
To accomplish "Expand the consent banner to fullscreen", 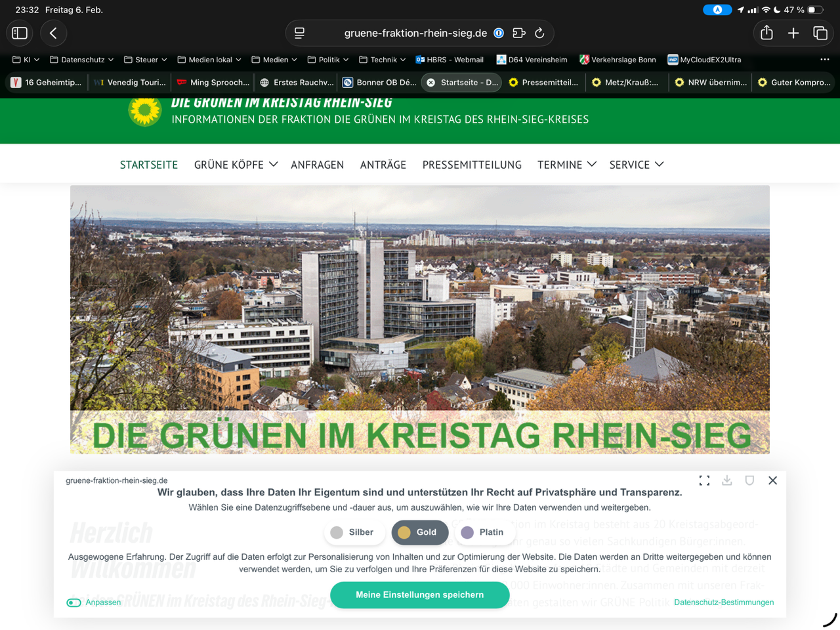I will pyautogui.click(x=704, y=480).
